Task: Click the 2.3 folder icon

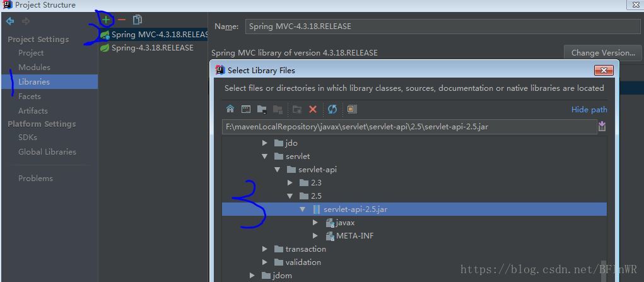Action: 304,182
